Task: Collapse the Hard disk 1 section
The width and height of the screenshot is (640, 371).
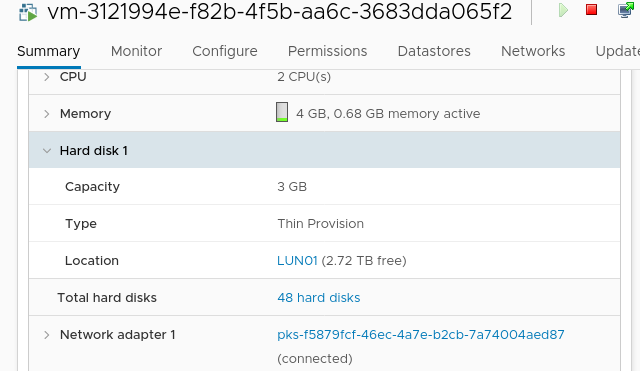Action: point(47,151)
